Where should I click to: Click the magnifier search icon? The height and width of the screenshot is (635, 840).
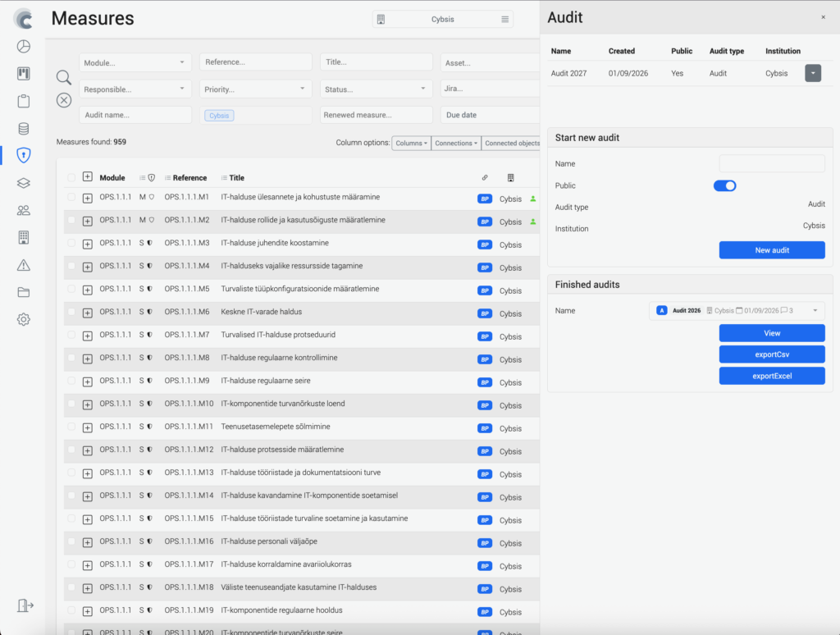click(64, 77)
